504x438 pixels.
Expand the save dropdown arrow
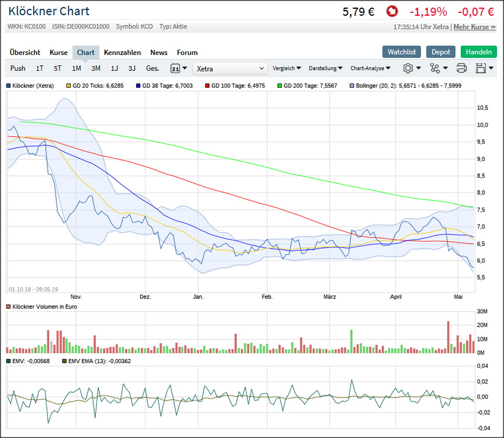click(491, 68)
